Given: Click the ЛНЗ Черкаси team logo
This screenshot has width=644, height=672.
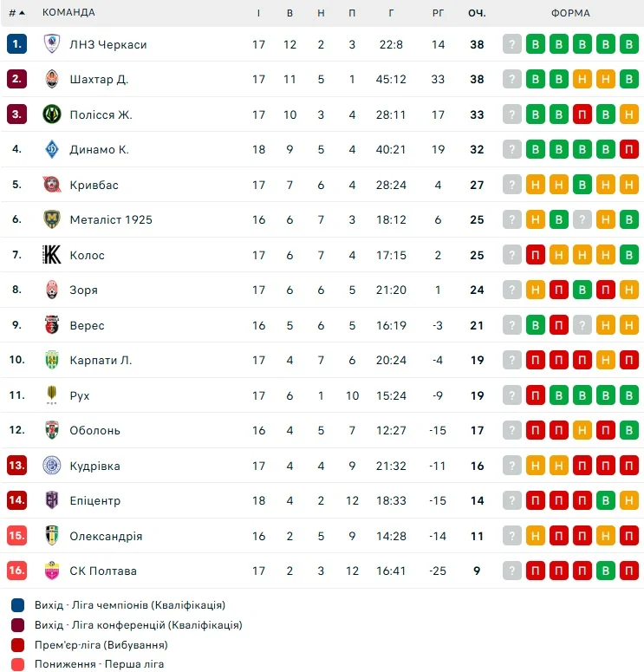Looking at the screenshot, I should tap(52, 44).
